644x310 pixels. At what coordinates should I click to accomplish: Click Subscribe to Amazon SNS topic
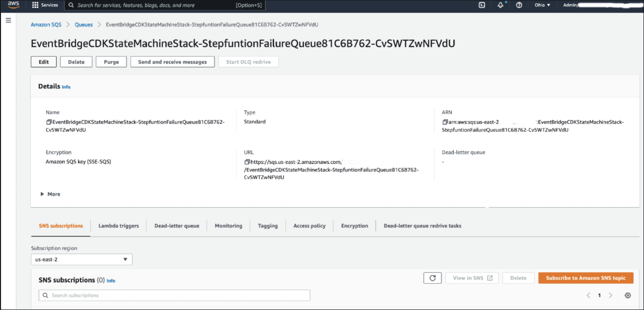(x=586, y=278)
